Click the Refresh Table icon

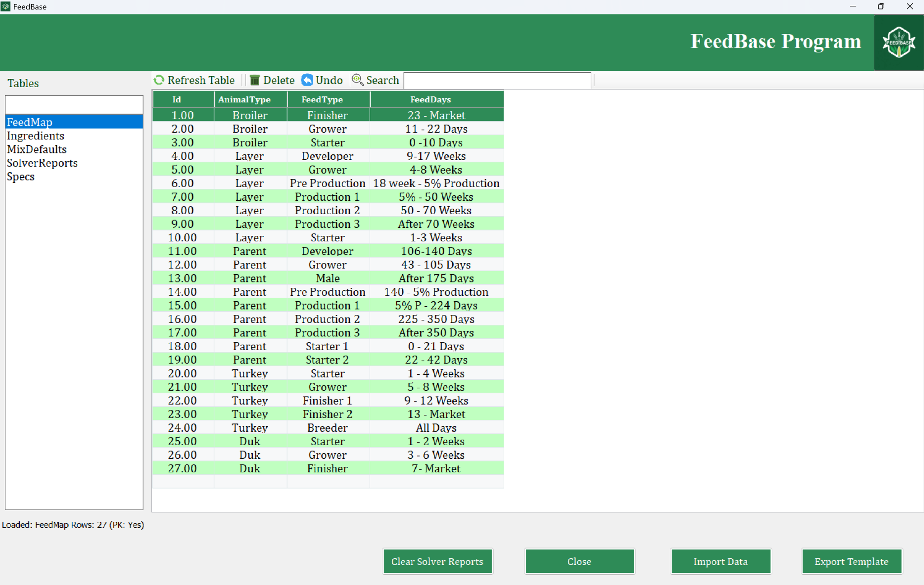(x=159, y=80)
